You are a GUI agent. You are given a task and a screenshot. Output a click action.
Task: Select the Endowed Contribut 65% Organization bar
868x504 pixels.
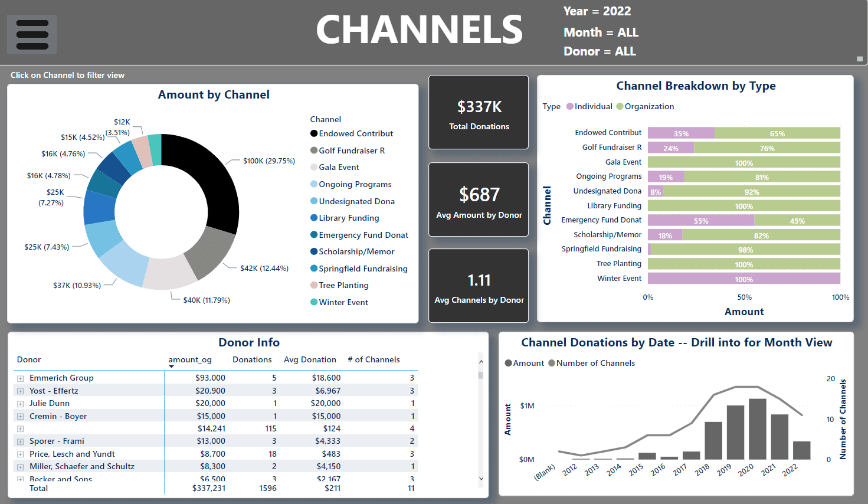coord(777,133)
